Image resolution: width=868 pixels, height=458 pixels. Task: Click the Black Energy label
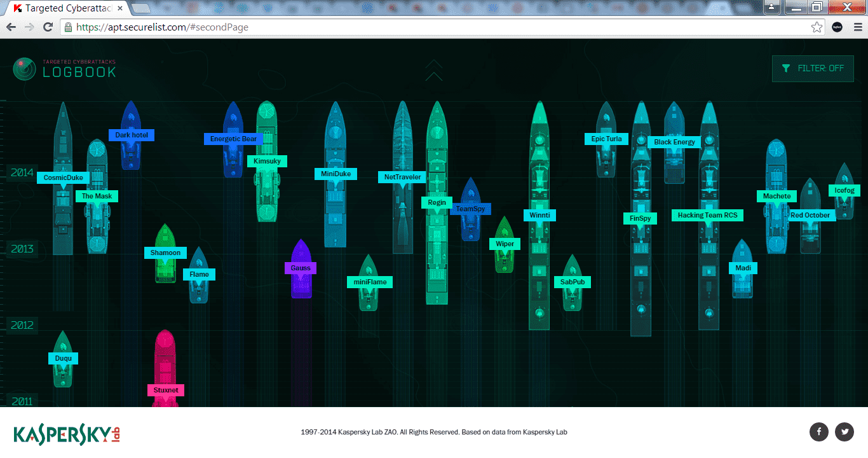pyautogui.click(x=675, y=142)
